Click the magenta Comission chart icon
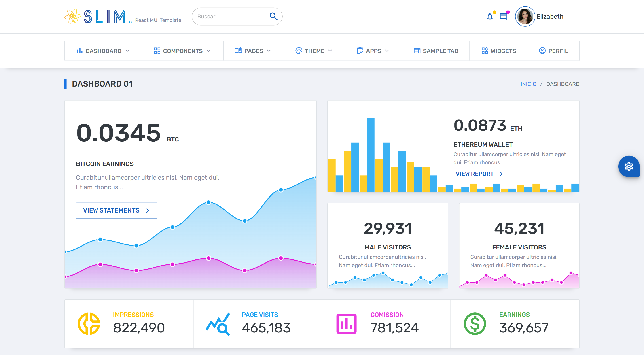The height and width of the screenshot is (355, 644). coord(346,324)
